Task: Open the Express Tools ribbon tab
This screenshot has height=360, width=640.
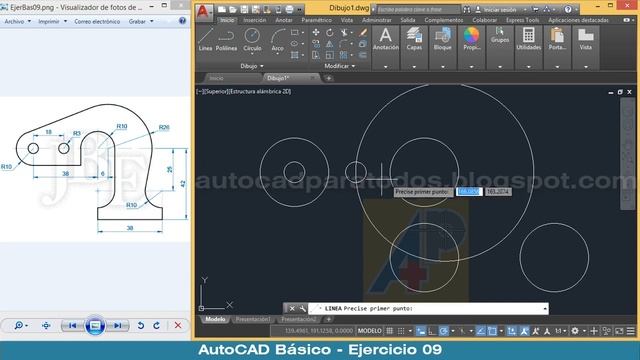Action: coord(522,20)
